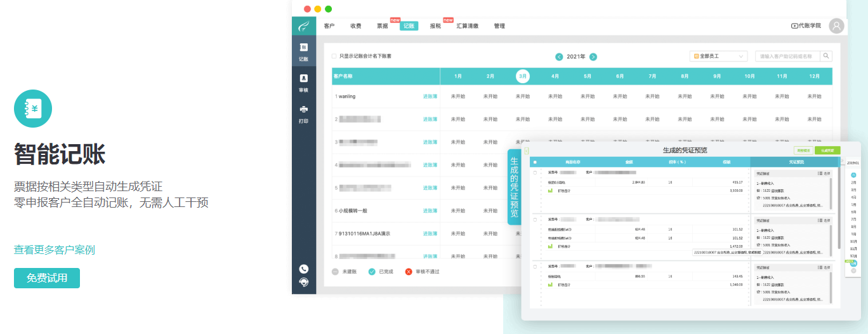This screenshot has width=868, height=334.
Task: Open the 汇算清缴 menu tab
Action: 467,26
